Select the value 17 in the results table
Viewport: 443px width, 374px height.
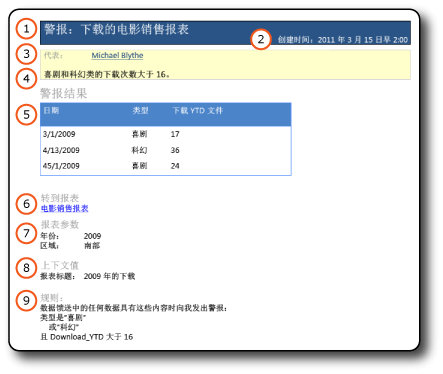[x=175, y=134]
